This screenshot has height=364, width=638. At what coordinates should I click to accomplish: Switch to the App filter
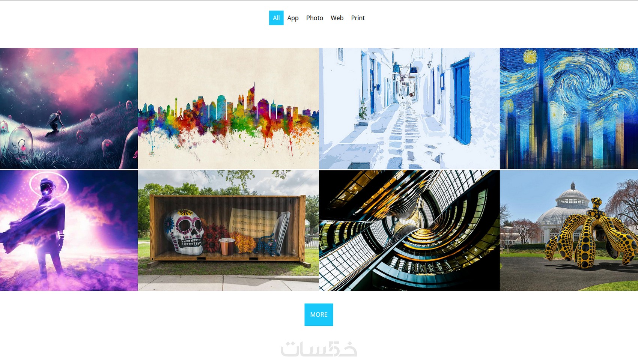click(293, 18)
